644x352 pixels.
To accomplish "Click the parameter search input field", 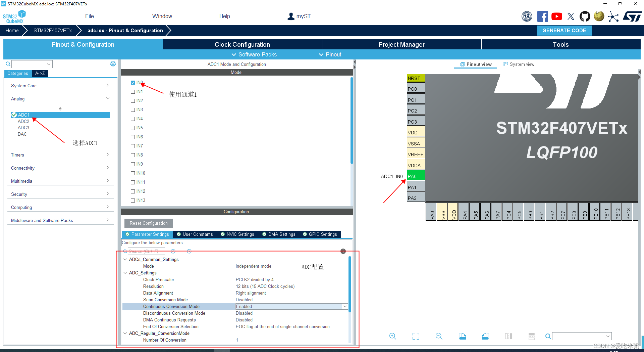I will click(x=146, y=251).
